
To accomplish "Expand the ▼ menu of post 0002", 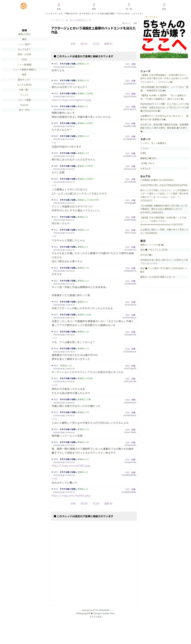I will tap(52, 80).
